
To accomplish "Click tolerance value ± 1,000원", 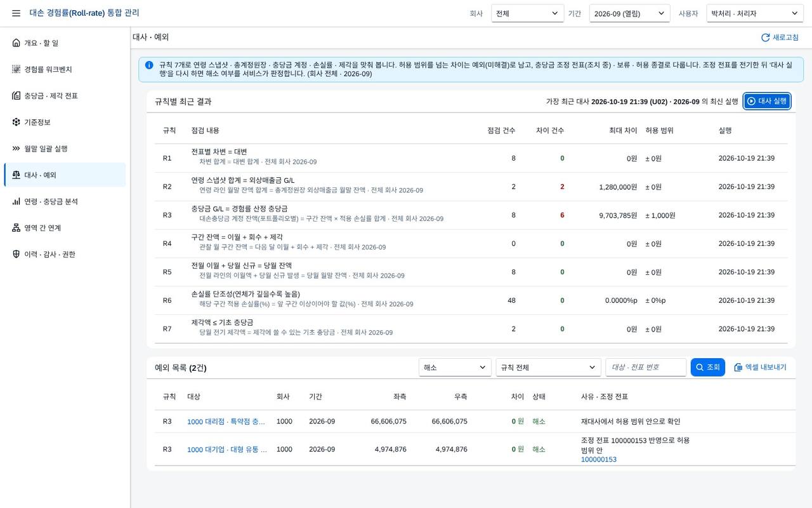I will (x=660, y=215).
